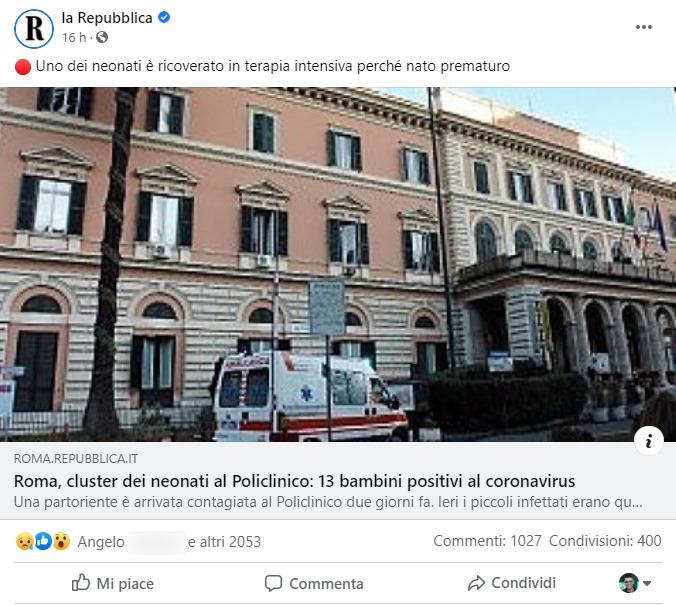Screen dimensions: 676x605
Task: Open the Policlinico article headline link
Action: click(x=294, y=481)
